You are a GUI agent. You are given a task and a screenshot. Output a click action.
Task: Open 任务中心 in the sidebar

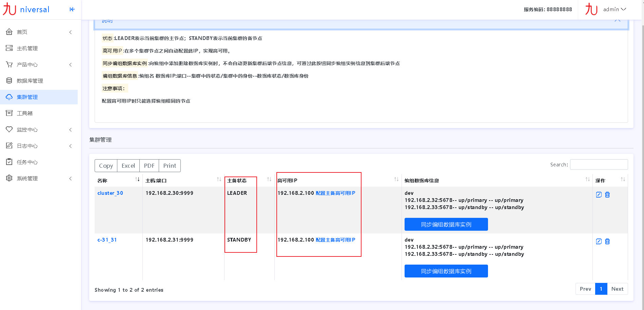tap(27, 162)
